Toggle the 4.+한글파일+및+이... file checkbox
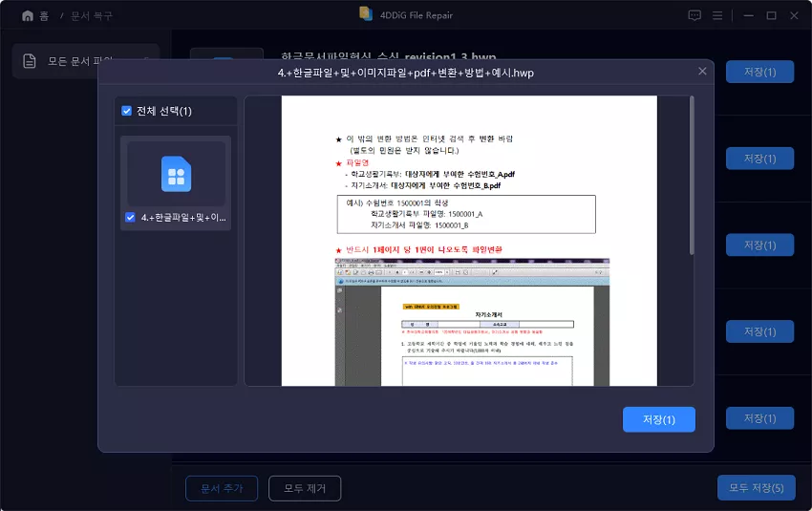Screen dimensions: 812x511 coord(130,218)
